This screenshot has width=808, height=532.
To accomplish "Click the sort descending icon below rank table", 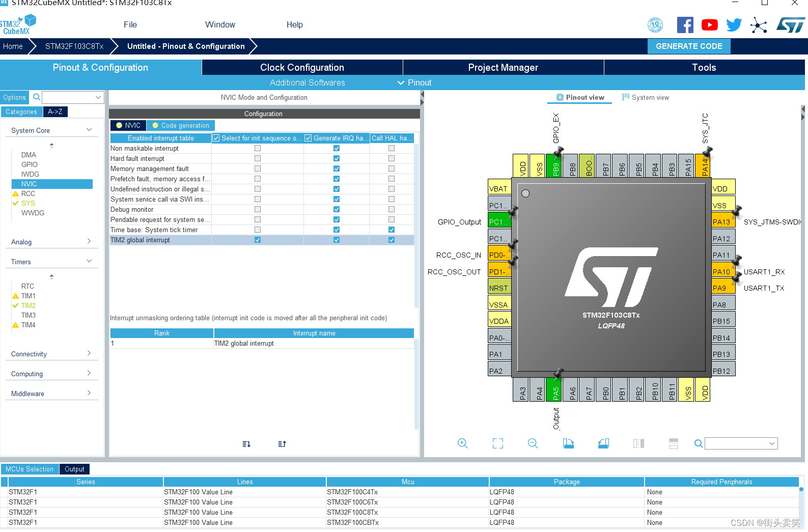I will click(282, 444).
